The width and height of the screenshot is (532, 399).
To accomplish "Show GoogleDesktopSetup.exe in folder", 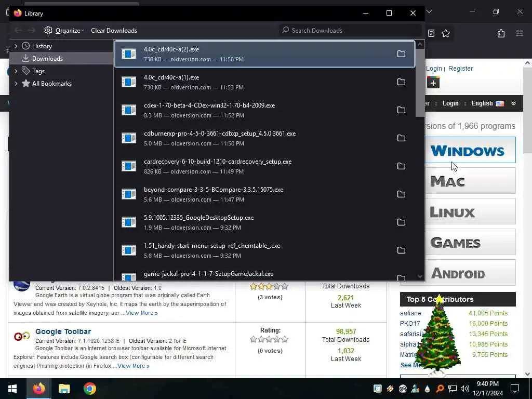I will click(401, 222).
